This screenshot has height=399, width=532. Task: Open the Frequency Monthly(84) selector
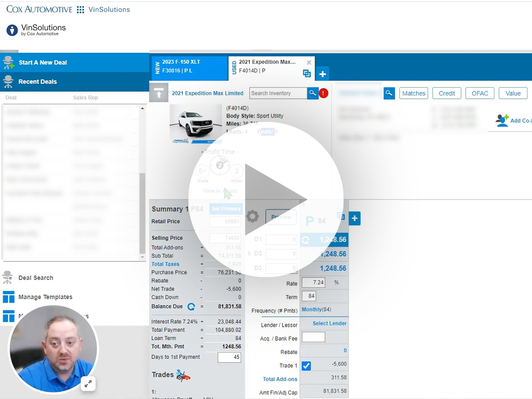(x=316, y=310)
